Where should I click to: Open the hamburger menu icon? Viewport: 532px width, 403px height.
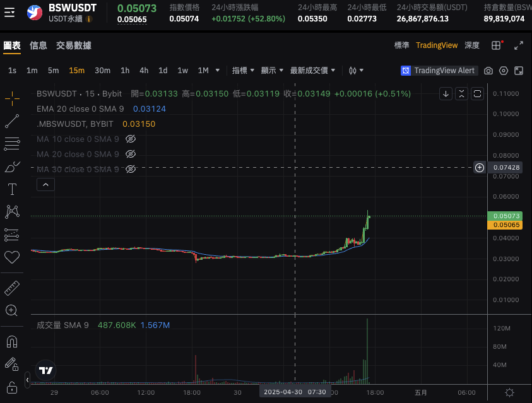[9, 13]
